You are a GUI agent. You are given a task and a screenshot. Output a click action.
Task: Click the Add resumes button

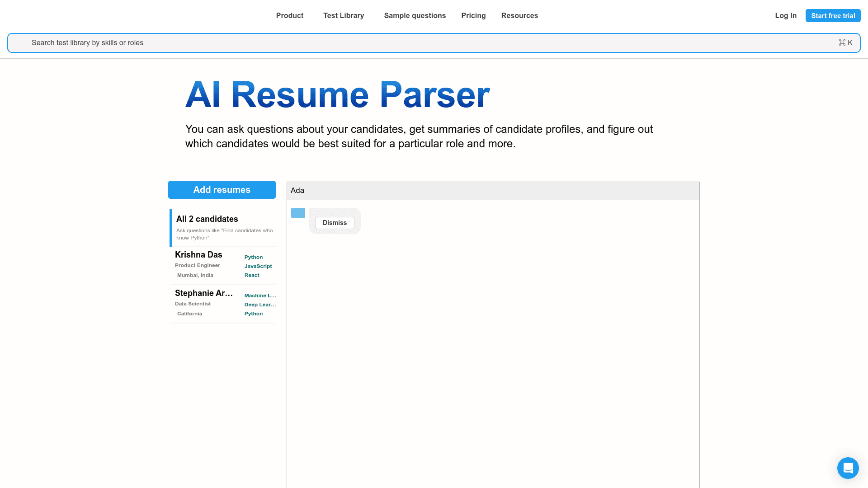click(222, 189)
